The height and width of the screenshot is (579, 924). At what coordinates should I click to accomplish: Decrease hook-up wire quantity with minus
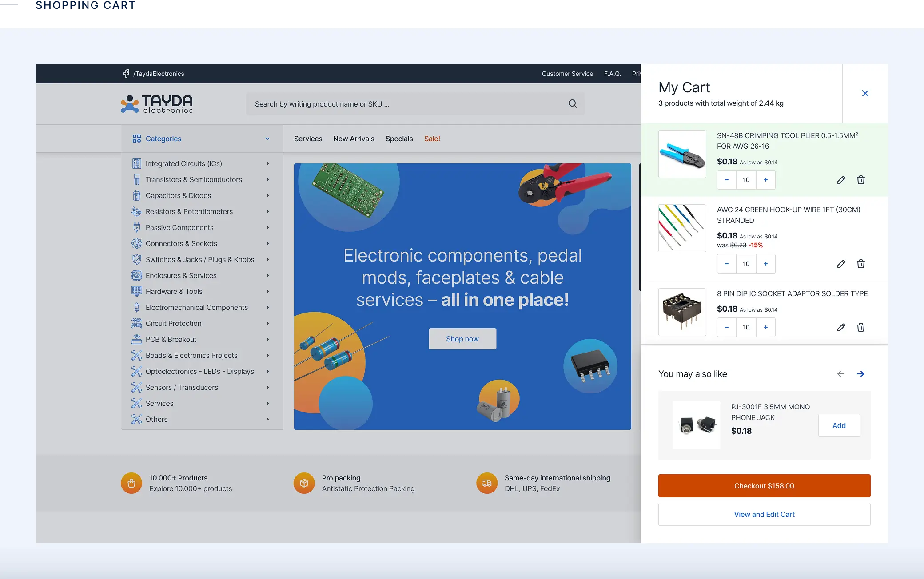click(727, 264)
